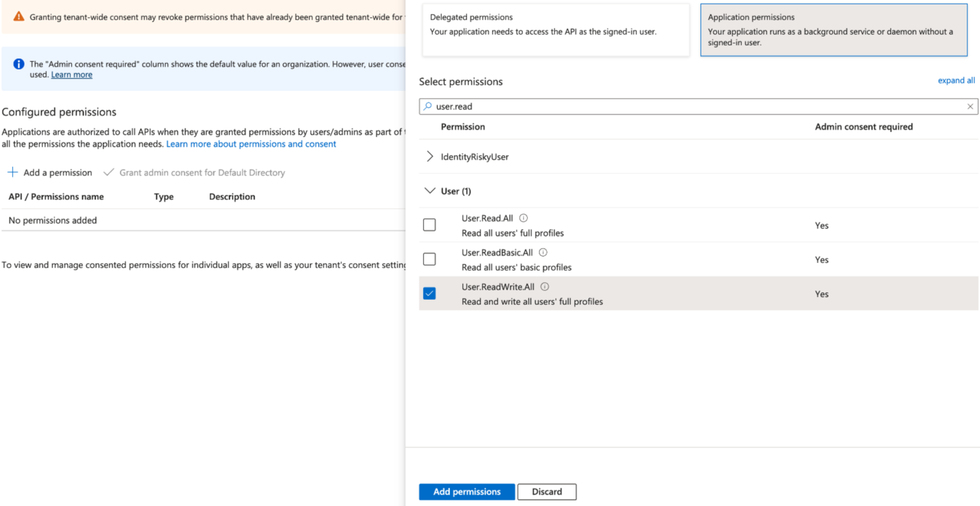Click the magnifier icon in search field

(x=428, y=107)
